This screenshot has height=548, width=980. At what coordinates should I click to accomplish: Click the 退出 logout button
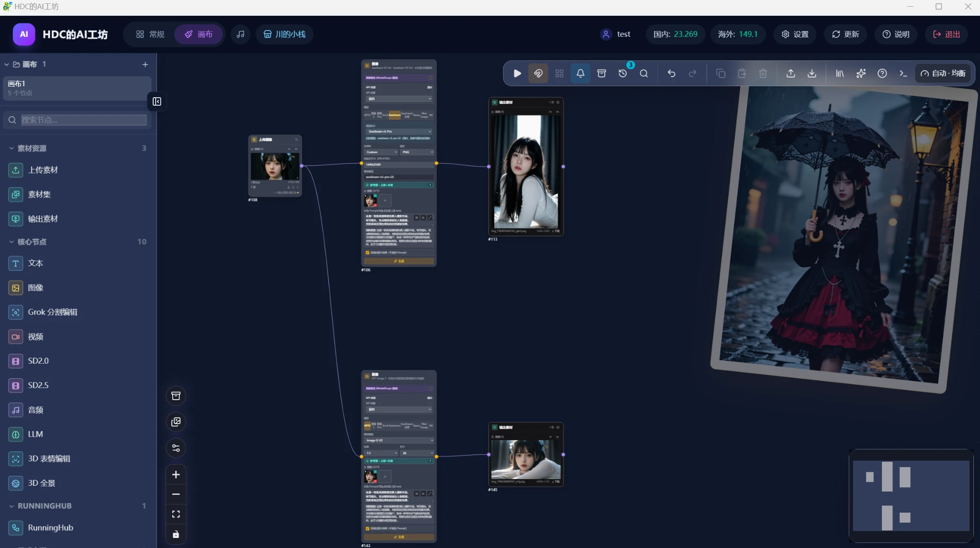point(947,34)
